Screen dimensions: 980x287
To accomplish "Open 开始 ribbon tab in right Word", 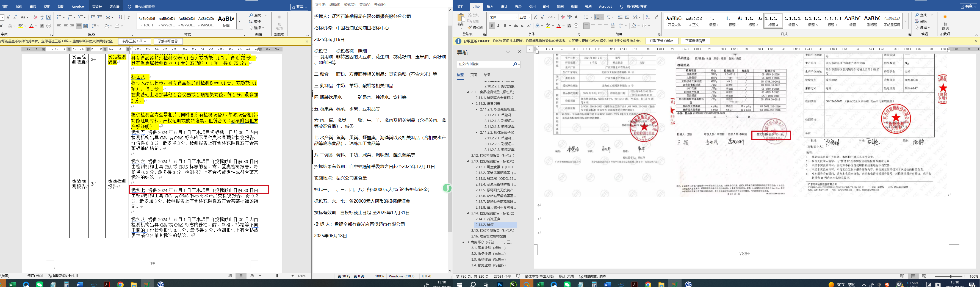I will [x=476, y=7].
